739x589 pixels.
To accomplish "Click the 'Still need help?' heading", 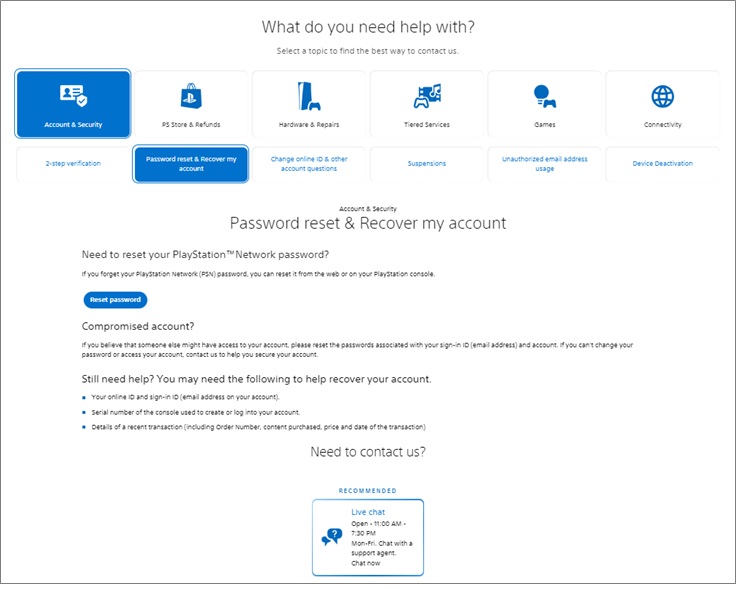I will (257, 379).
